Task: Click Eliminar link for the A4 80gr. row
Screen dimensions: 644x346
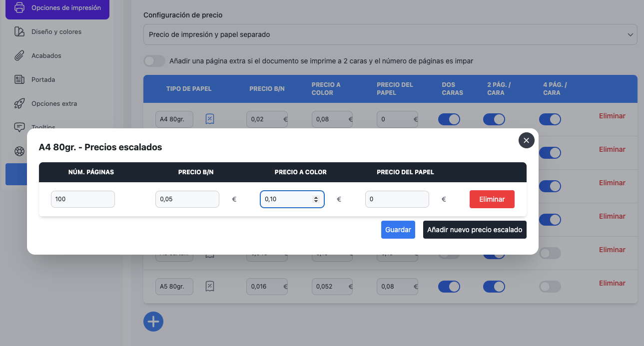Action: (x=612, y=116)
